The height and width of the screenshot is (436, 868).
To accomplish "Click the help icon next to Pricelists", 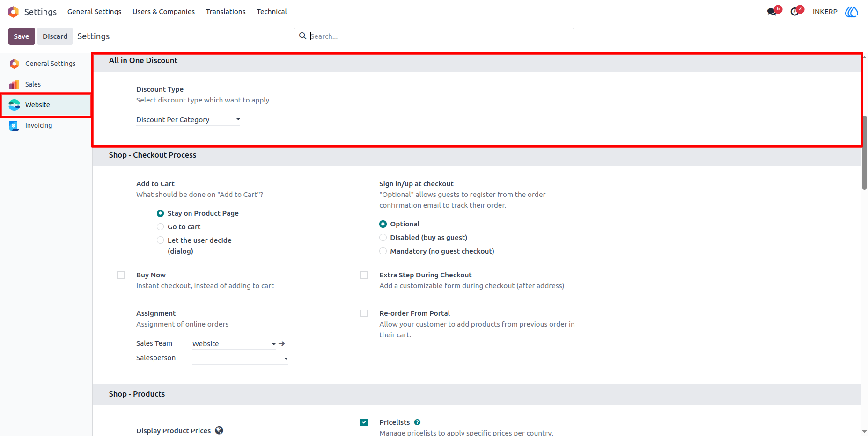I will pyautogui.click(x=417, y=422).
